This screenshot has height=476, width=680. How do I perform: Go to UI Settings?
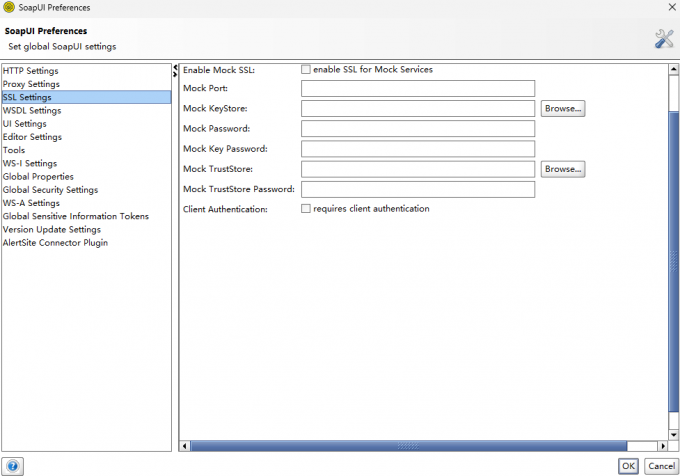86,124
